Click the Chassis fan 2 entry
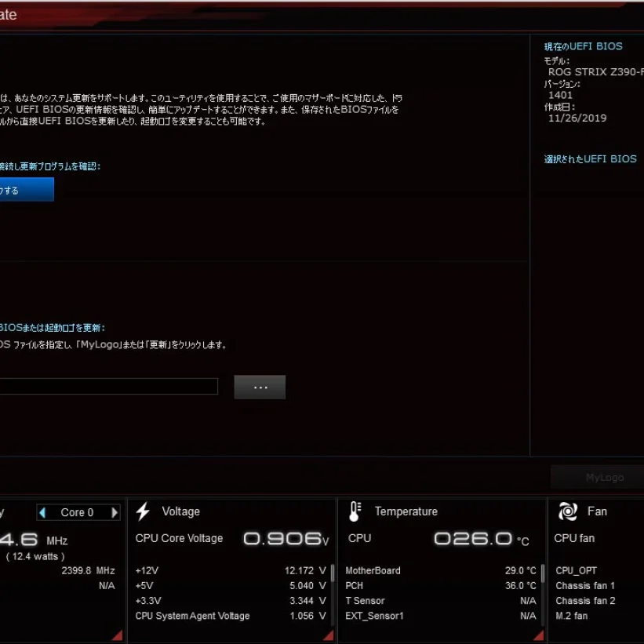This screenshot has width=644, height=644. point(585,600)
